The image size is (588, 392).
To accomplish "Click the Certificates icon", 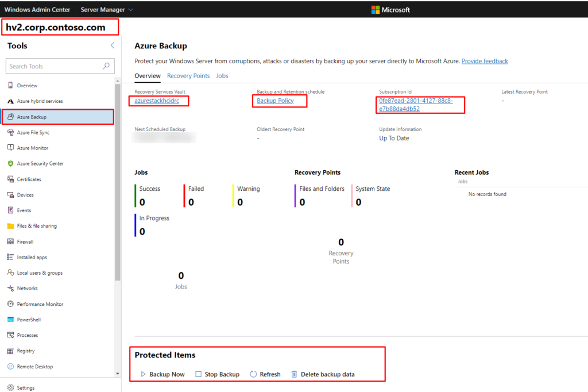I will click(10, 179).
